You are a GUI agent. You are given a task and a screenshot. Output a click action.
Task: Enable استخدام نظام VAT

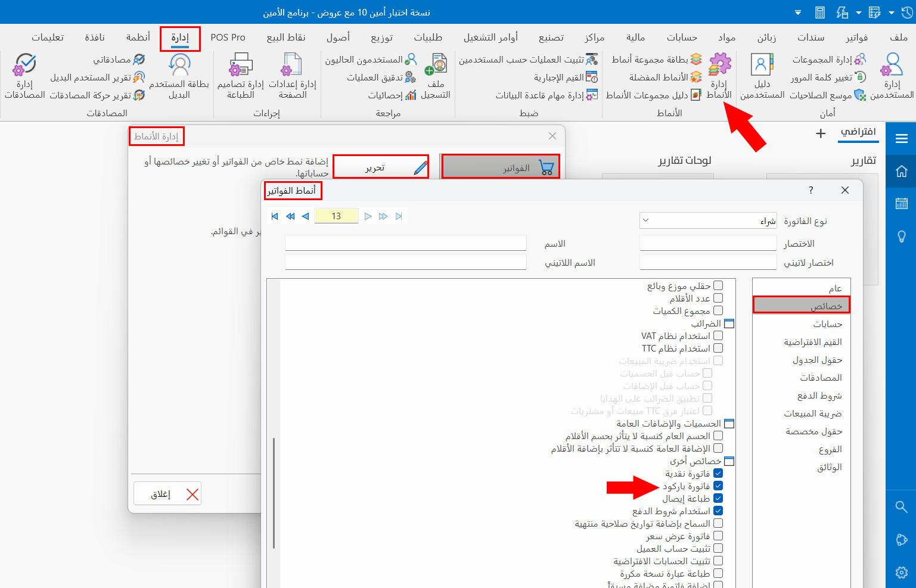[x=718, y=335]
